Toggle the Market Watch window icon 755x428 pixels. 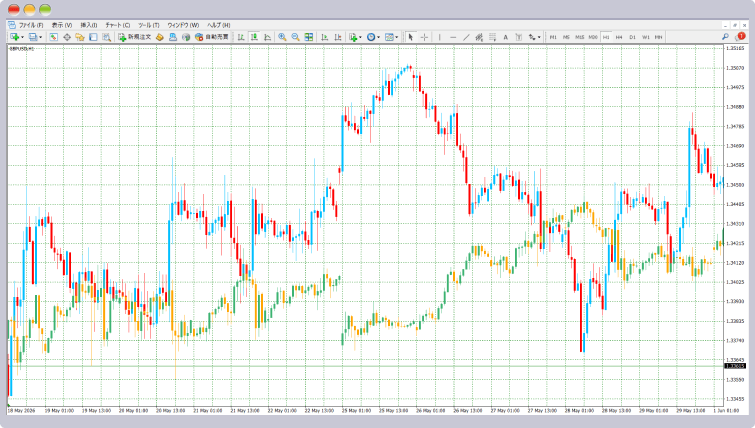pyautogui.click(x=53, y=37)
